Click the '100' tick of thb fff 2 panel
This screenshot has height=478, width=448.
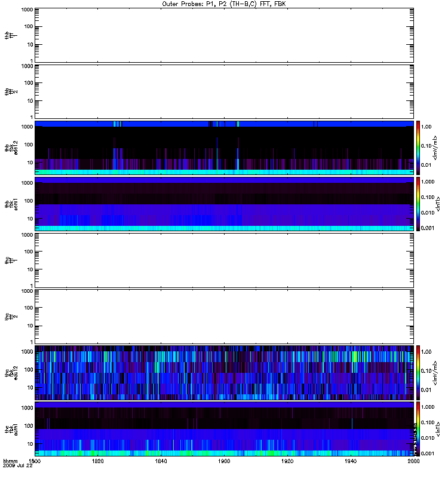point(28,83)
